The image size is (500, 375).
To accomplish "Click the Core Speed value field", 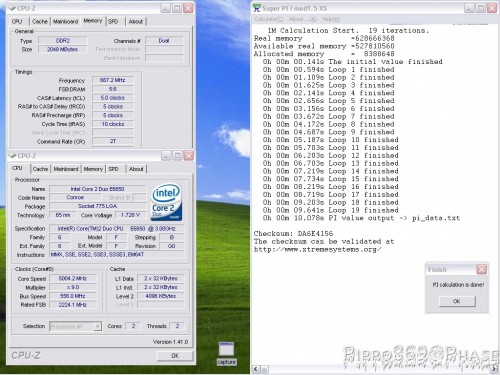I will 73,278.
